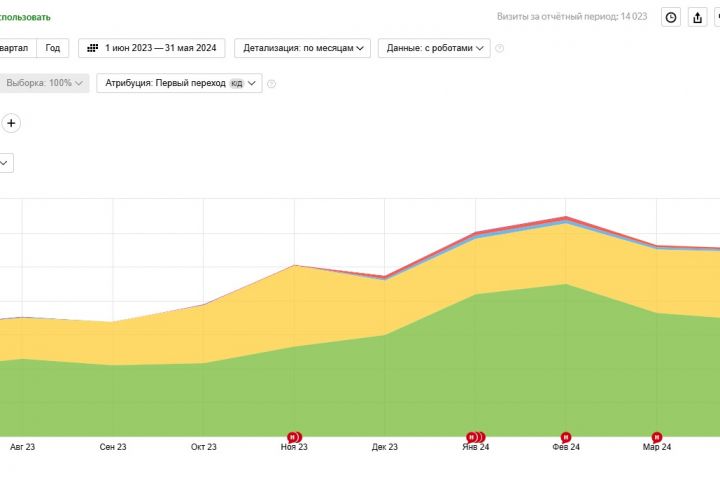Open the small chevron dropdown above the chart
This screenshot has width=720, height=480.
click(6, 163)
